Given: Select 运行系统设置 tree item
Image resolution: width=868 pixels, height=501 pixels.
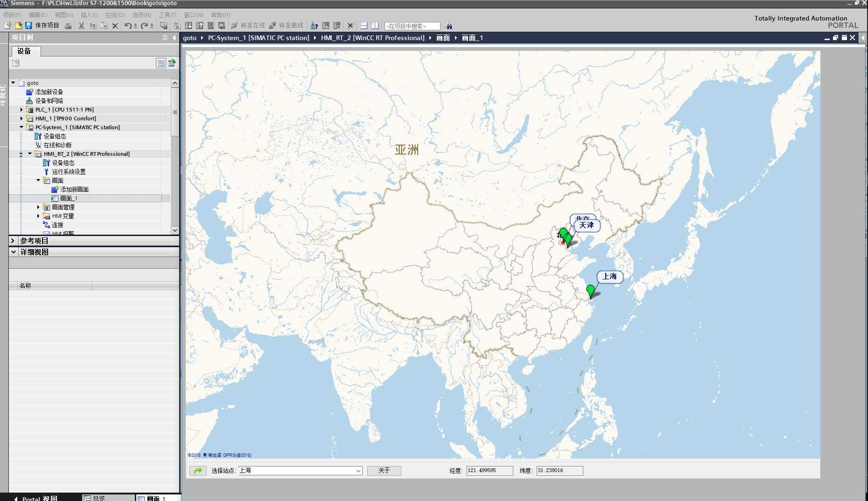Looking at the screenshot, I should (69, 172).
